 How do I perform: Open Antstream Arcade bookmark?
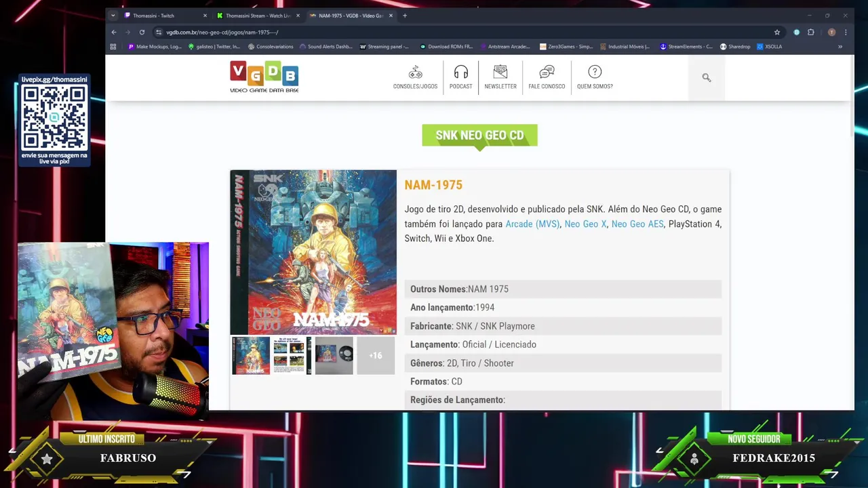pos(505,47)
